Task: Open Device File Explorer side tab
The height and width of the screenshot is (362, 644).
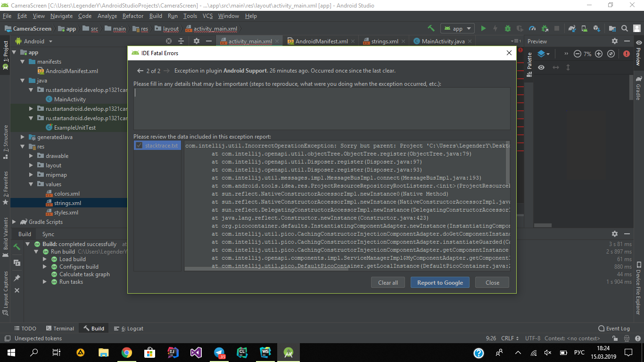Action: point(638,288)
